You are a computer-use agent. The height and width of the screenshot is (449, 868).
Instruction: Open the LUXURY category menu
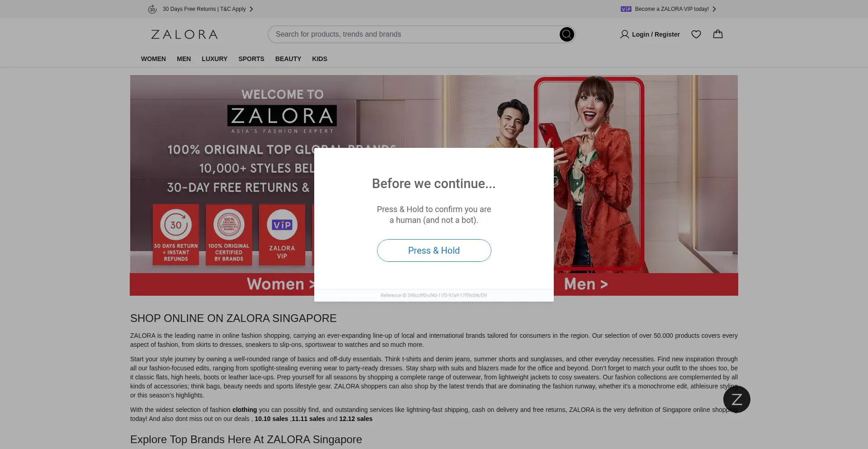click(214, 59)
